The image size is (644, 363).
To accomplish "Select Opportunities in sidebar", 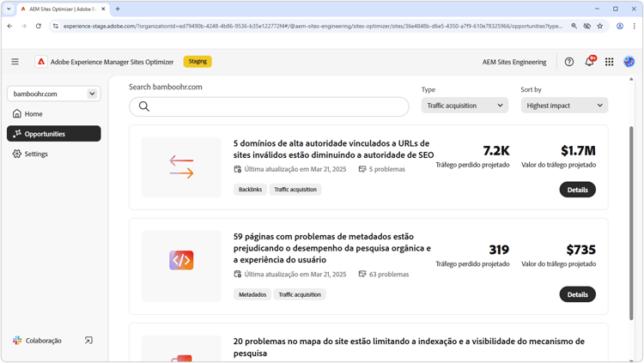I will pyautogui.click(x=54, y=134).
